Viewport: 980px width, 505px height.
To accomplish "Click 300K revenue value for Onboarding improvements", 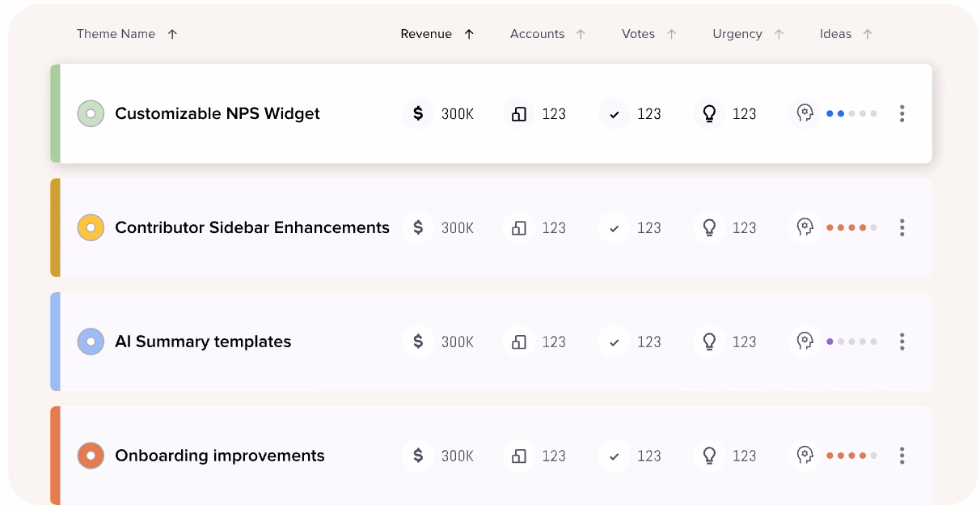I will (x=458, y=456).
